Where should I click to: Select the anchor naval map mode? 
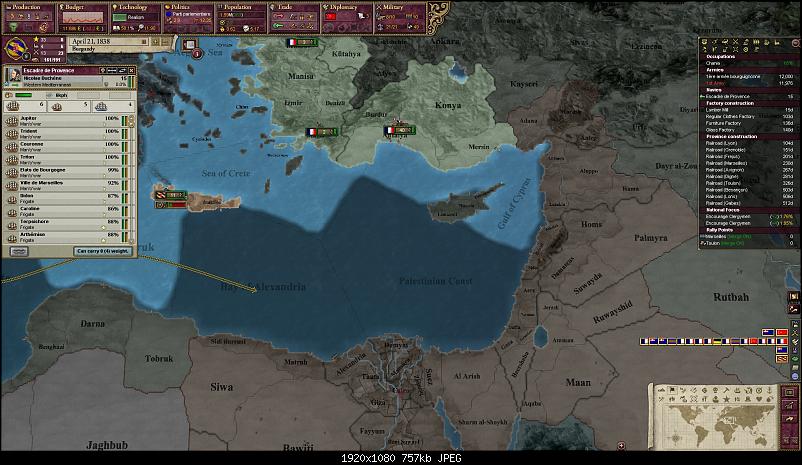pos(770,390)
